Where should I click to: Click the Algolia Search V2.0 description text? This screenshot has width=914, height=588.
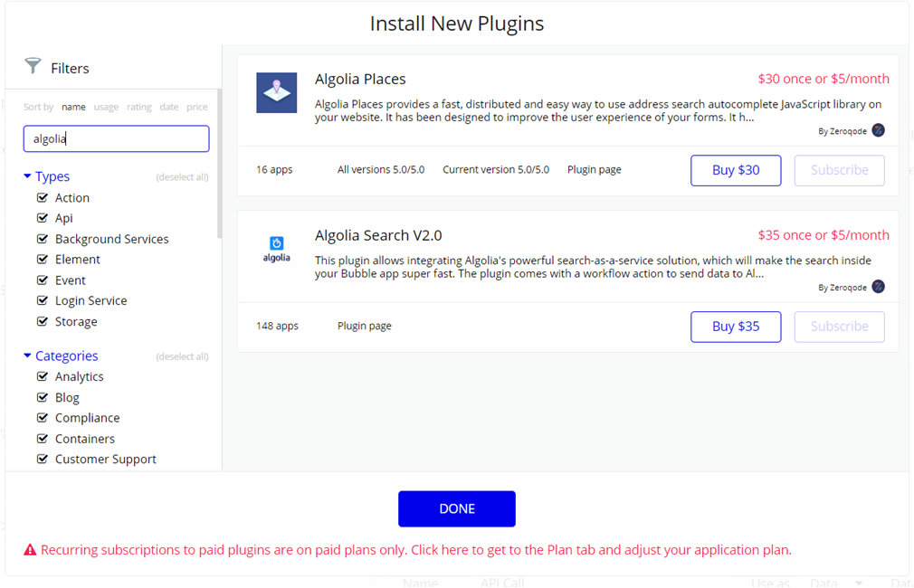click(x=594, y=267)
